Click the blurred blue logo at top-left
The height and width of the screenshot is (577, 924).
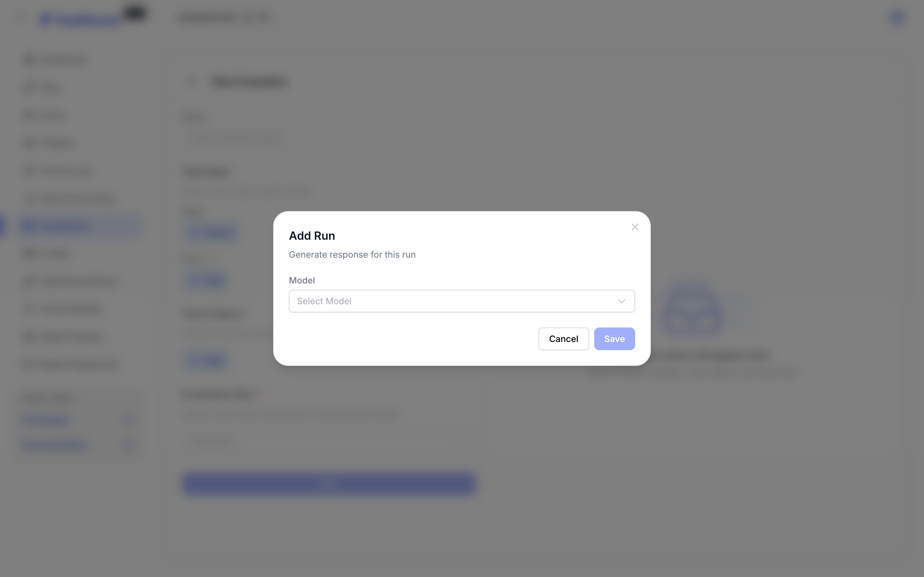pos(80,19)
